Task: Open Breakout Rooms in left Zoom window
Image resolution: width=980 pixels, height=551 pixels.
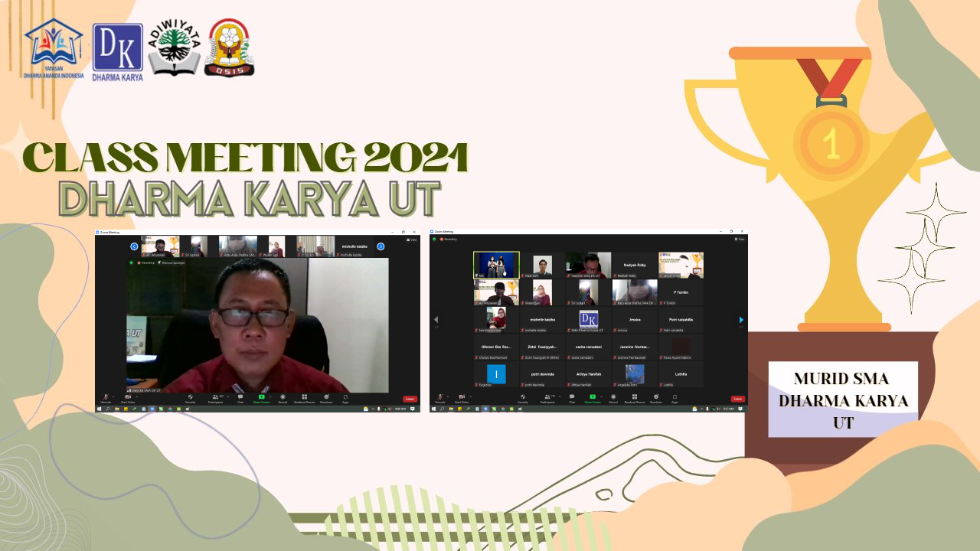Action: (304, 399)
